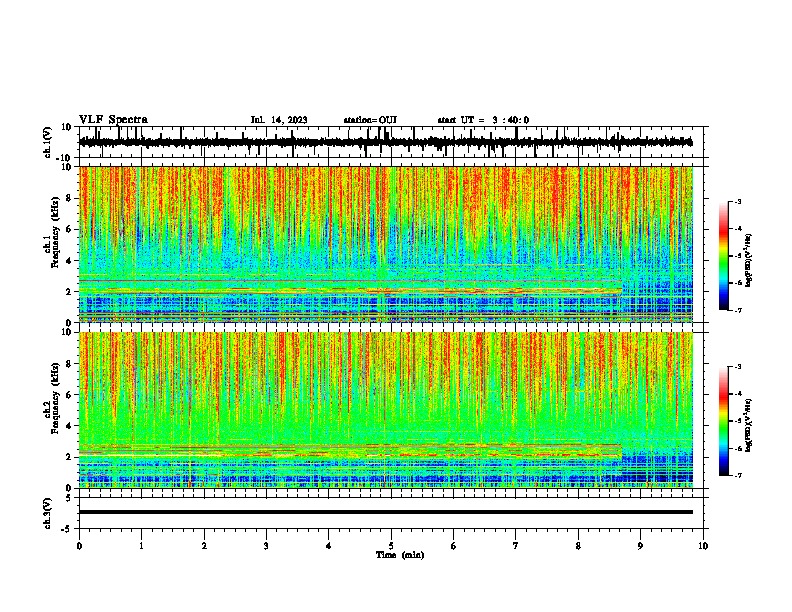
Task: Click the ch.1 voltage waveform trace panel
Action: (391, 142)
